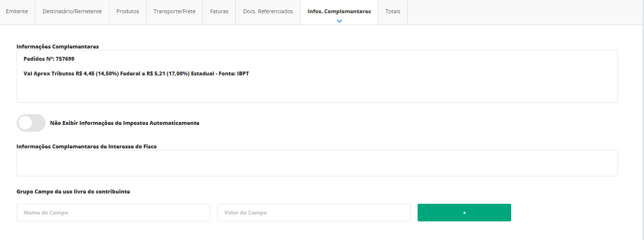Toggle the automatic tax info display switch
Image resolution: width=644 pixels, height=240 pixels.
pos(31,123)
